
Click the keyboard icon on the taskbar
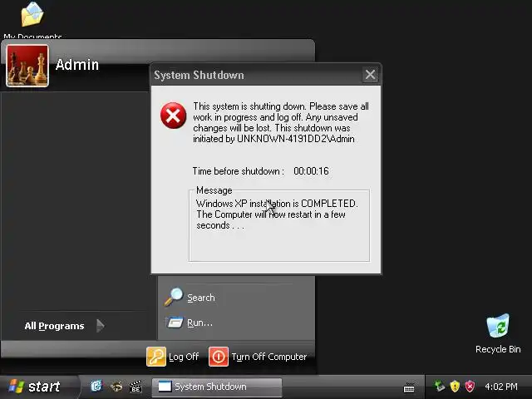tap(408, 387)
